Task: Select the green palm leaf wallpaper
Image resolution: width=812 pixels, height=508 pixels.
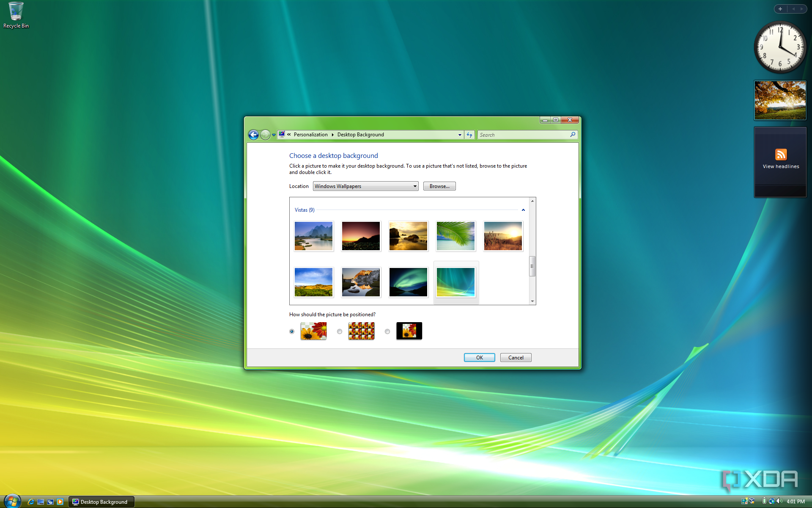Action: pyautogui.click(x=455, y=236)
